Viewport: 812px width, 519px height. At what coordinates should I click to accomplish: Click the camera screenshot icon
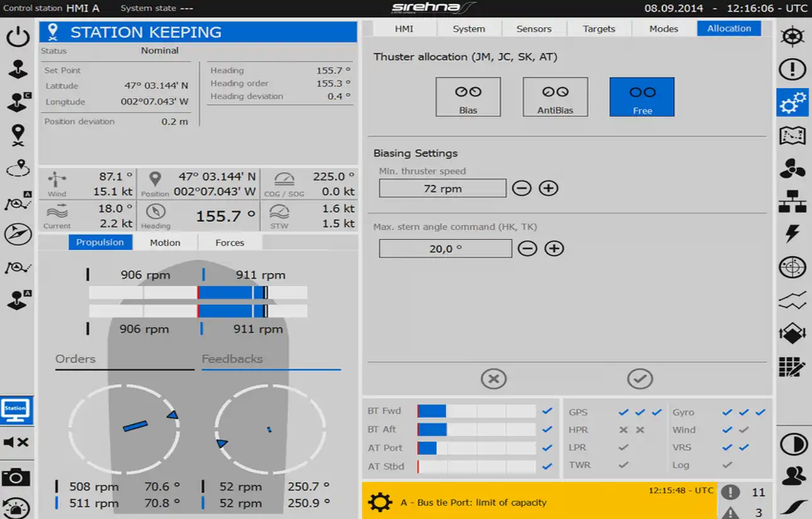[16, 477]
